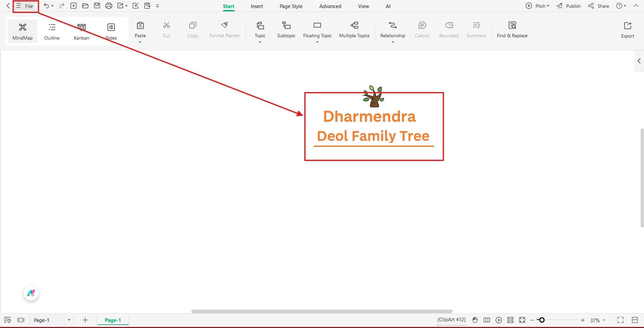This screenshot has height=328, width=644.
Task: Add a Boundary around topics
Action: [x=449, y=30]
